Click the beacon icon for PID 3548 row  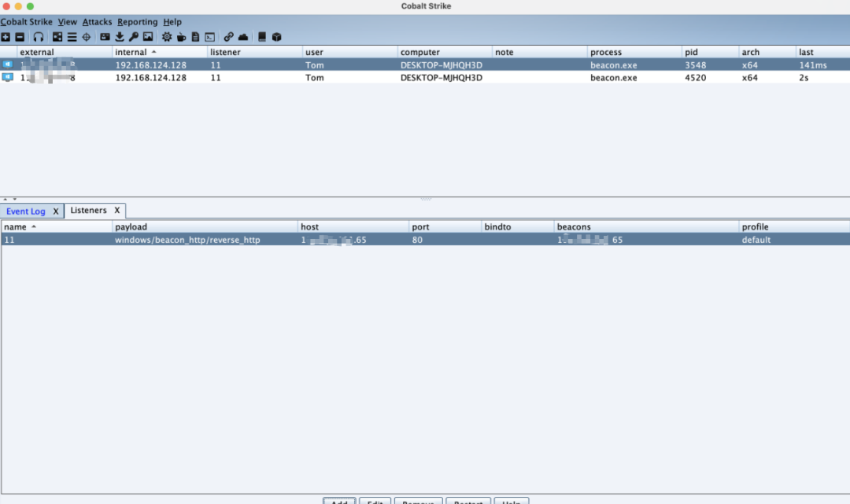point(8,64)
